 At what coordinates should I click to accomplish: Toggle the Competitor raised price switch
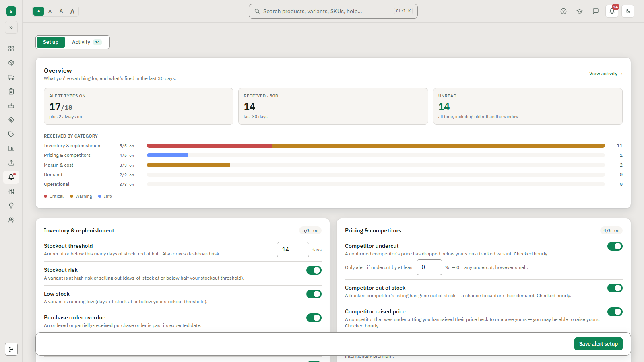[x=615, y=312]
